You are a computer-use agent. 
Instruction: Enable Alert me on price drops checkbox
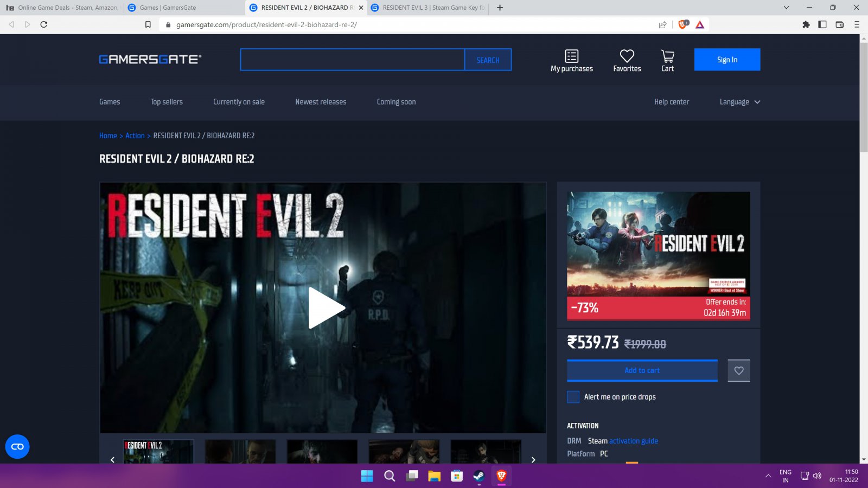(573, 397)
